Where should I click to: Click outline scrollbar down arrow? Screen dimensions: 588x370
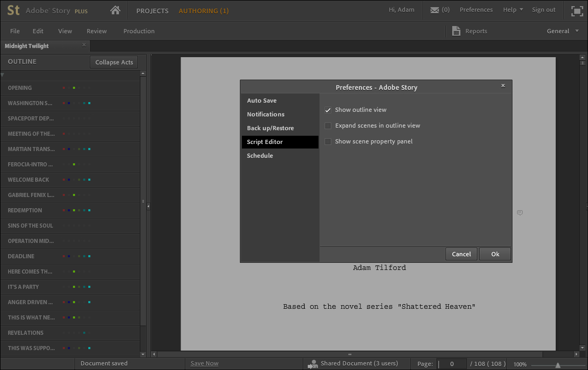(143, 354)
